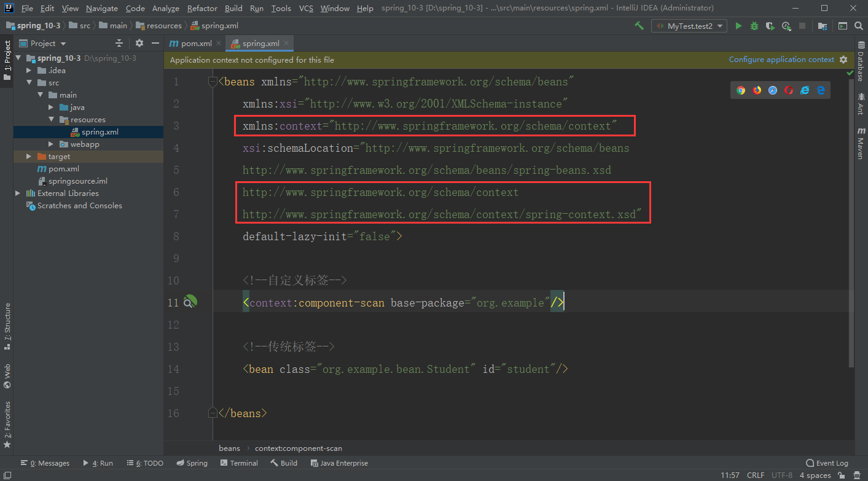Expand the target folder
This screenshot has width=868, height=481.
(29, 156)
